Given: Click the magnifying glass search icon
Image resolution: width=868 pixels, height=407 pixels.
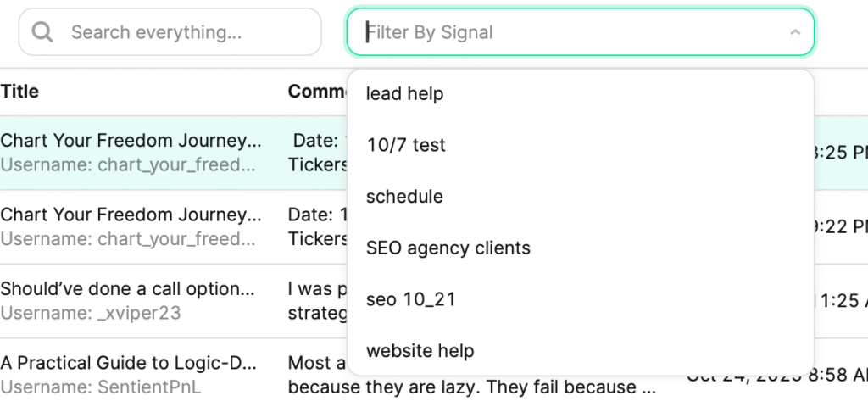Looking at the screenshot, I should 42,32.
